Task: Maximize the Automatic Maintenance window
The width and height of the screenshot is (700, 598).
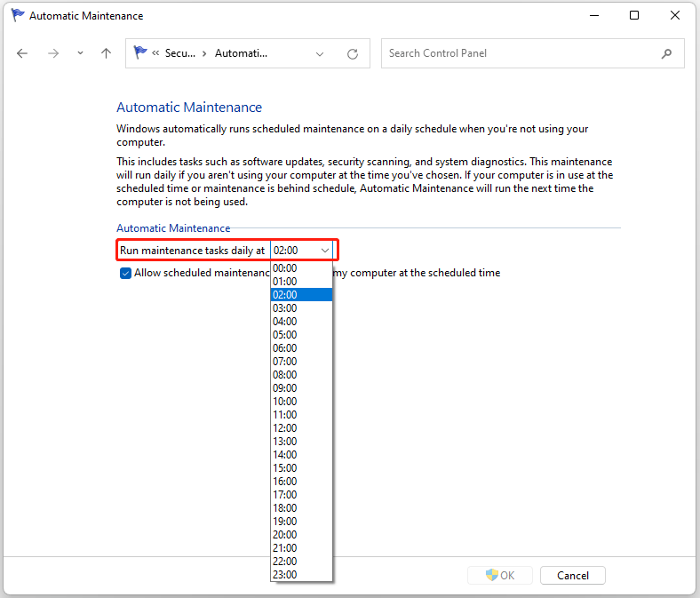Action: click(634, 16)
